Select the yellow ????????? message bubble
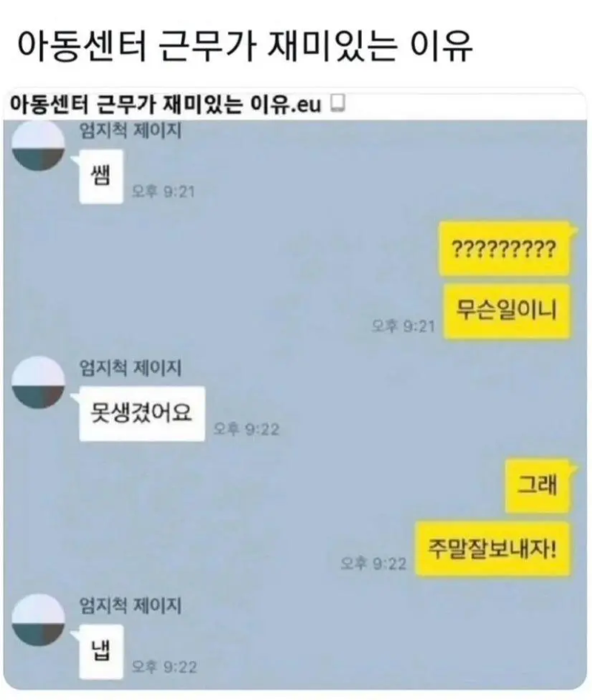The image size is (592, 700). click(x=505, y=249)
